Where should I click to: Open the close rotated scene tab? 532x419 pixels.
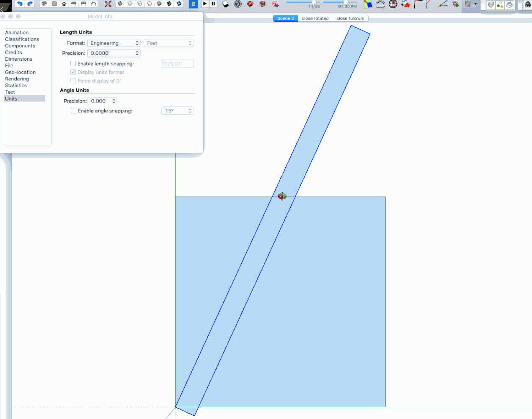pos(315,18)
